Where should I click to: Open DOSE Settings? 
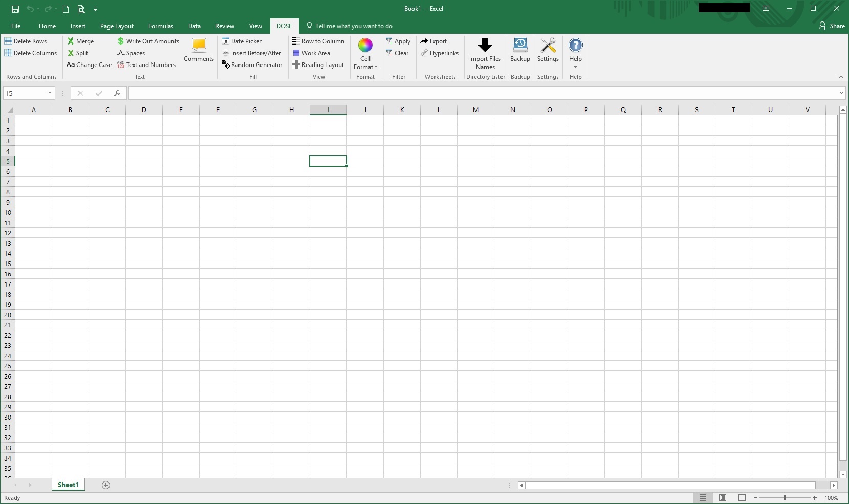pos(548,50)
